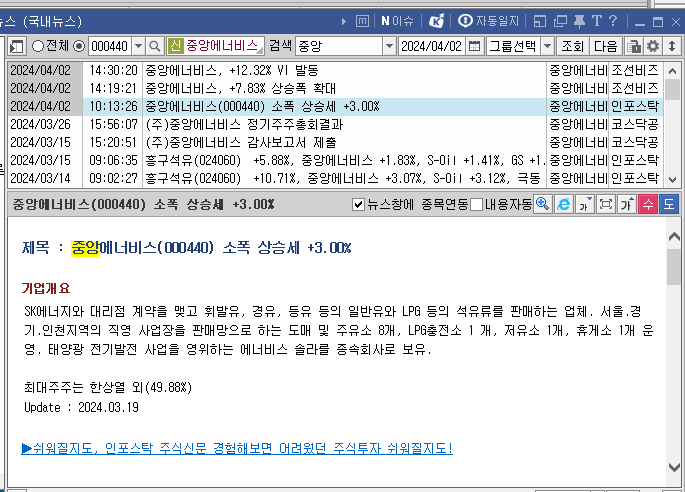Select news row 09:02:27 흥구석유 +10.71%
Viewport: 685px width, 492px height.
point(335,178)
